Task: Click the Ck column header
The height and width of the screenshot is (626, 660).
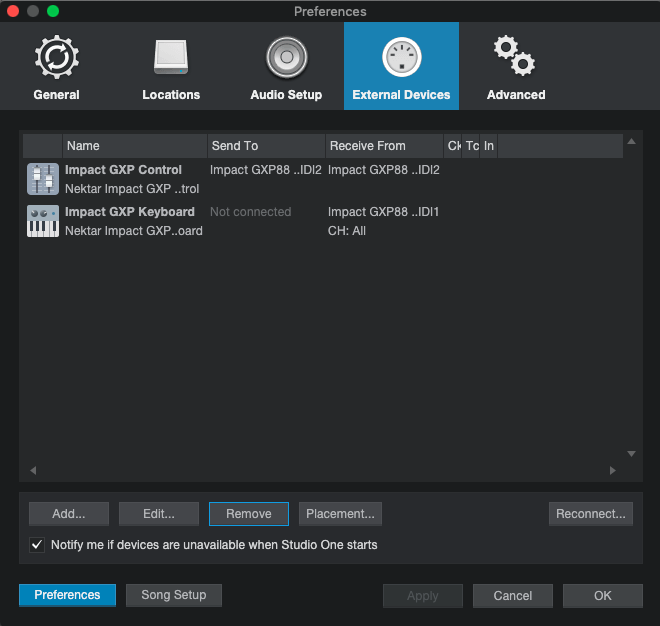Action: click(453, 146)
